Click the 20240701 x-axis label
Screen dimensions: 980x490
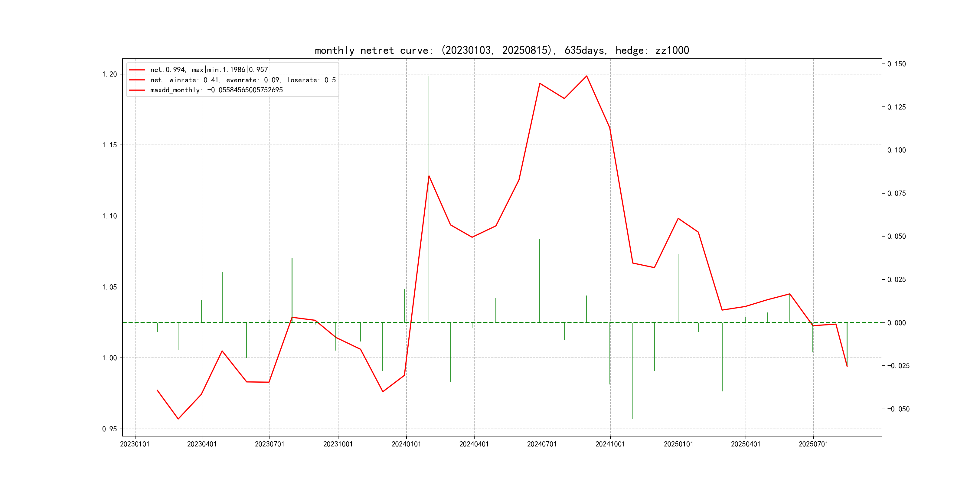tap(541, 444)
